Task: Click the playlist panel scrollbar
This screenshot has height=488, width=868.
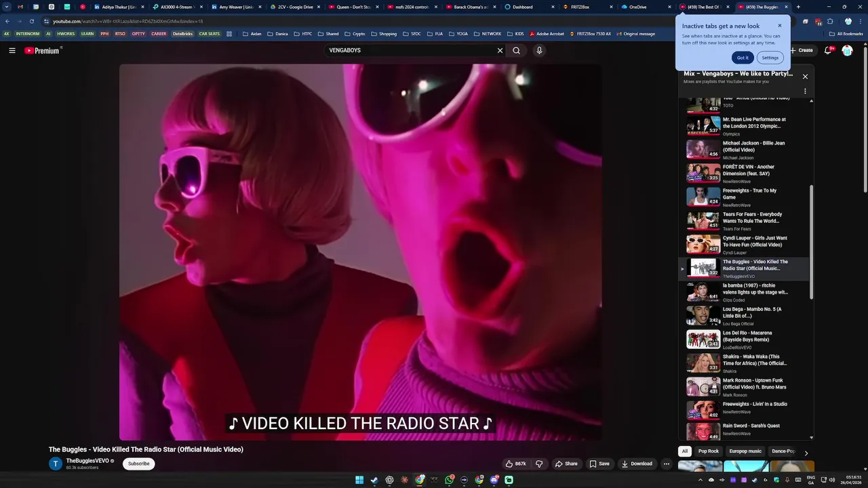Action: coord(812,242)
